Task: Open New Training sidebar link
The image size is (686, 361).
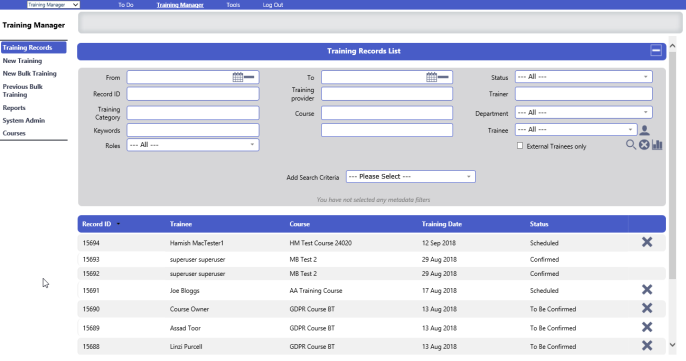Action: 22,61
